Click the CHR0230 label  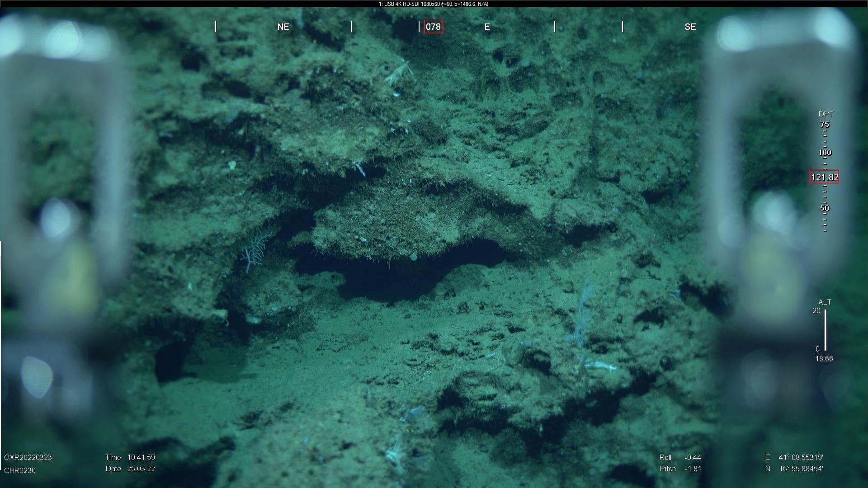(20, 470)
